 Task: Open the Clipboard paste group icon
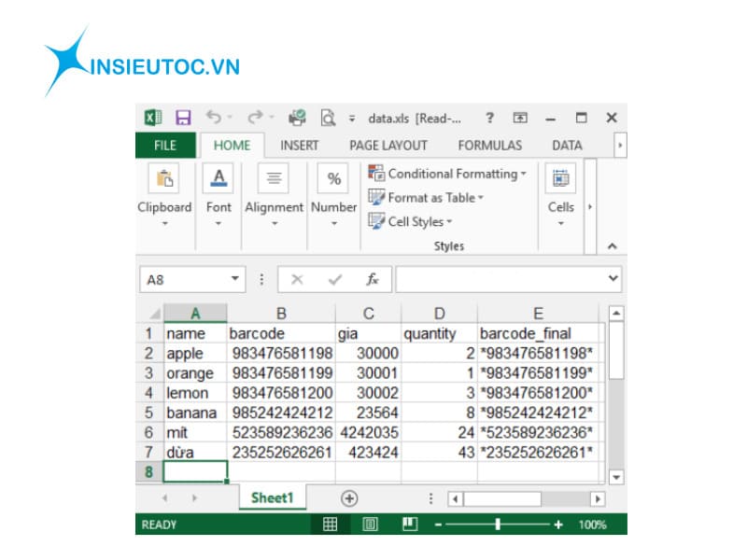click(x=164, y=178)
